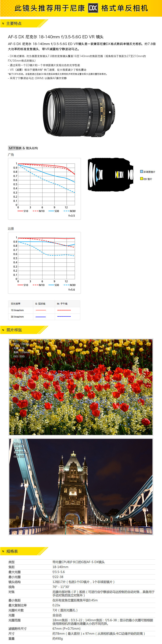Click the lens cross-section structure diagram
Screen dimensions: 162x644
pos(110,175)
